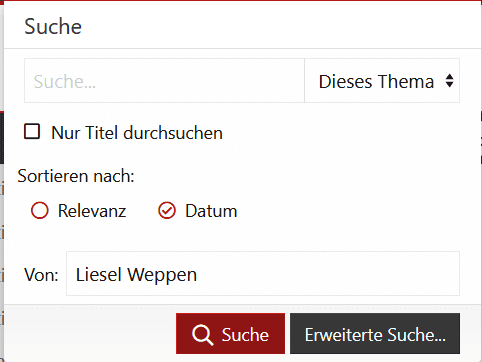
Task: Click the grey placeholder text Suche...
Action: pos(65,82)
